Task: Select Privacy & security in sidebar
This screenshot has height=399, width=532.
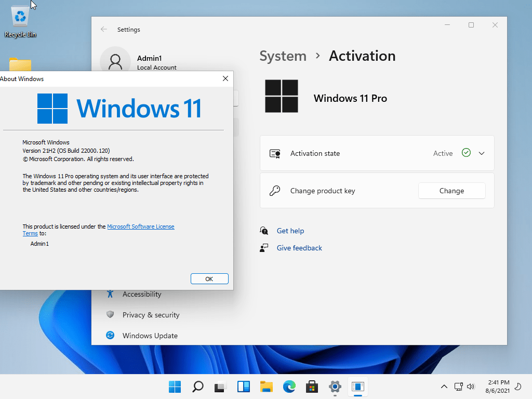Action: click(151, 315)
